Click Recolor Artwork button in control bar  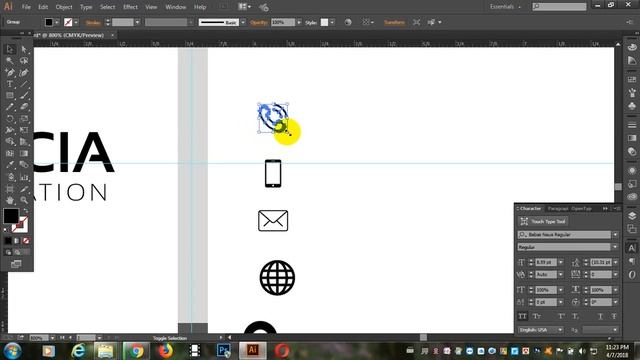(x=348, y=22)
